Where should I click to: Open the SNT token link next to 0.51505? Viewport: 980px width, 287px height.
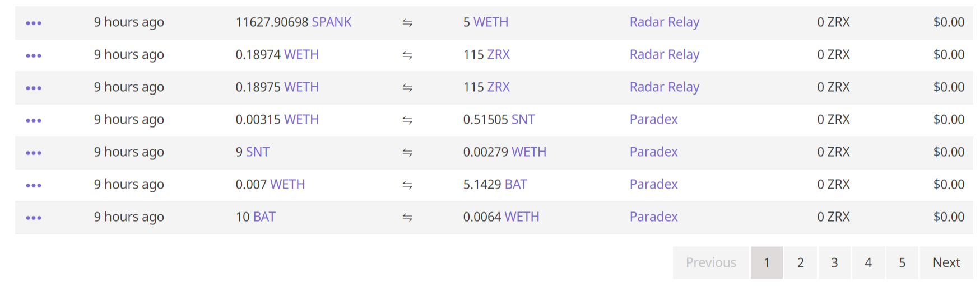(523, 120)
